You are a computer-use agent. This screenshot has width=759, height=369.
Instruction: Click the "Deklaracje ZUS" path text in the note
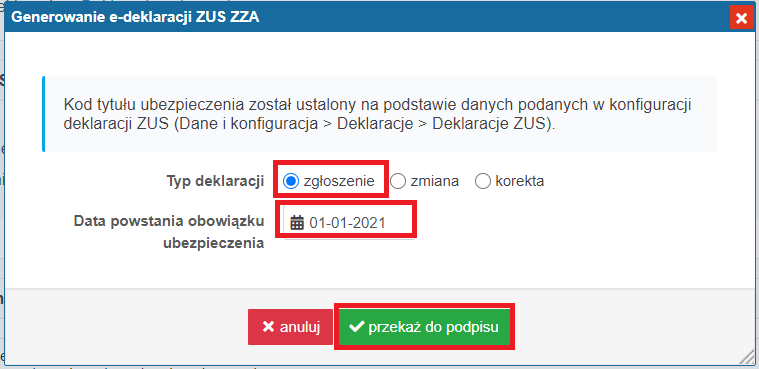[492, 123]
